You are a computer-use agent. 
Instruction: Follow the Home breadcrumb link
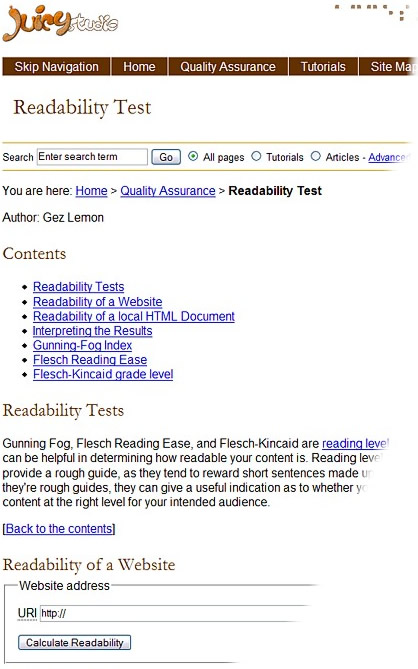[x=91, y=191]
